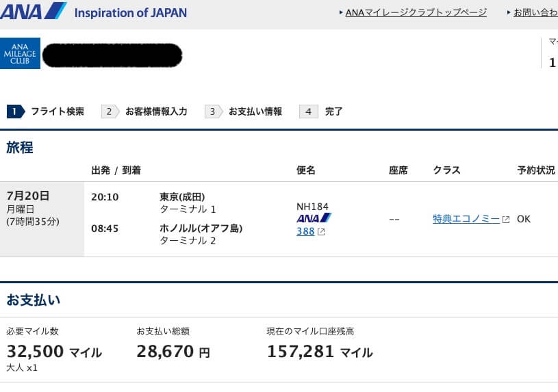
Task: Click the ANA Mileage Club badge
Action: click(21, 53)
